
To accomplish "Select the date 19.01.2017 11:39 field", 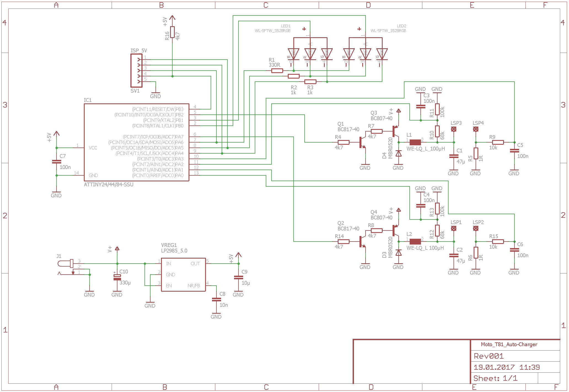I will (506, 367).
